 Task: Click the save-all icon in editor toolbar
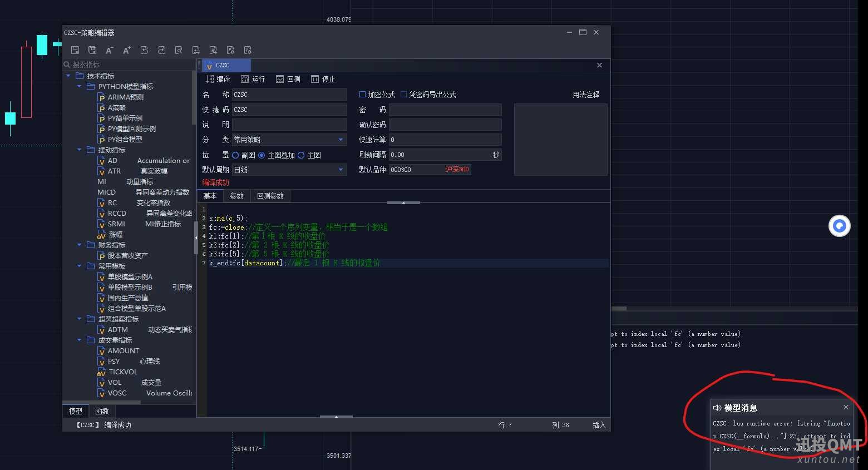[x=92, y=50]
